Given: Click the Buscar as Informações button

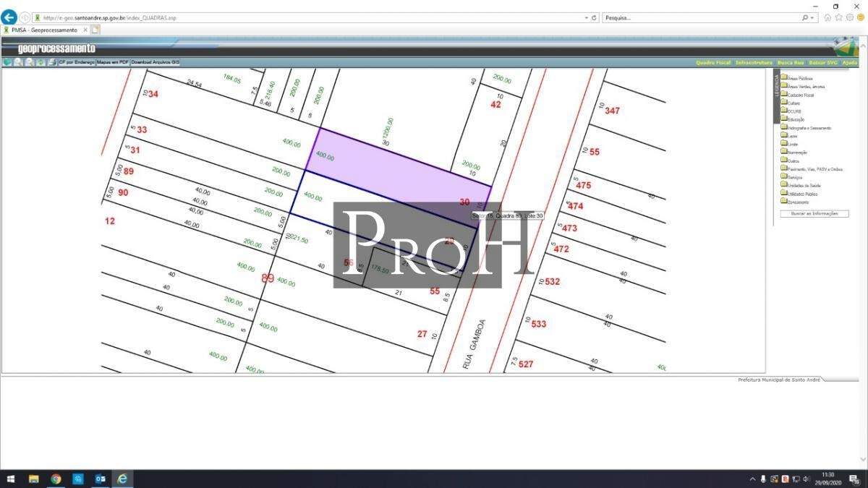Looking at the screenshot, I should (814, 214).
